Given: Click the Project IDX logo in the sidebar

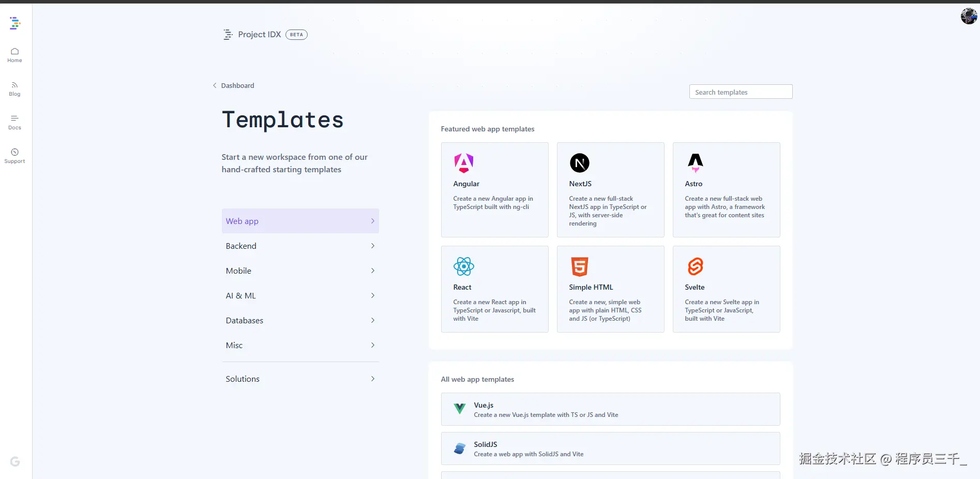Looking at the screenshot, I should click(15, 23).
